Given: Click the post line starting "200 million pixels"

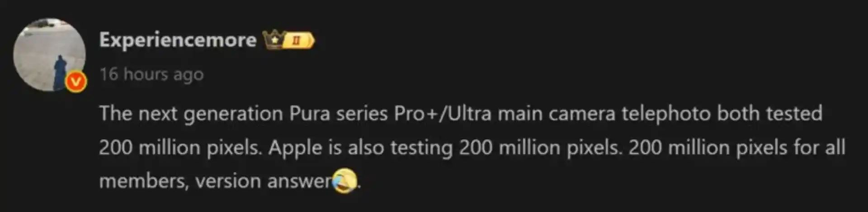Looking at the screenshot, I should (472, 148).
